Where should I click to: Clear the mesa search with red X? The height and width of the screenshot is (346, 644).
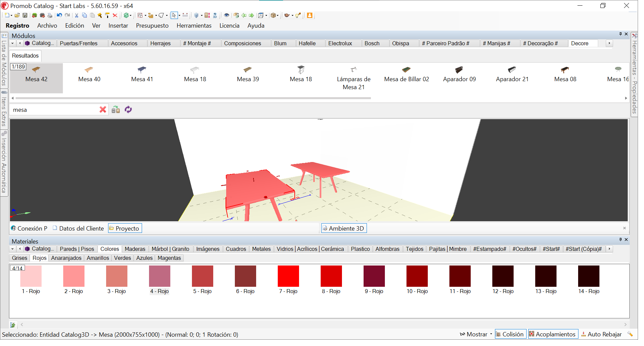point(103,109)
